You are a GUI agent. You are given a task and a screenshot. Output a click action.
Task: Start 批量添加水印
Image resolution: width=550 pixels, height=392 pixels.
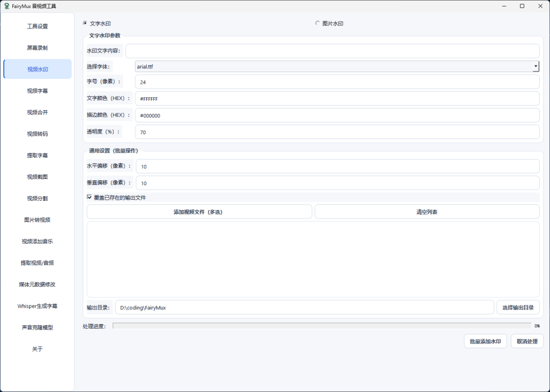pos(486,341)
